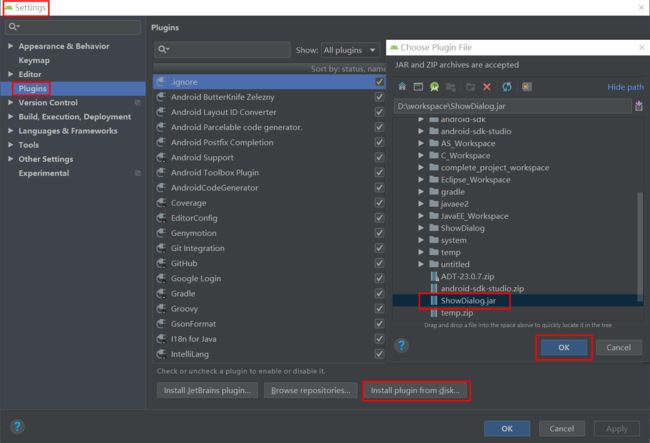Screen dimensions: 650x443
Task: Expand the Tools settings section
Action: click(10, 145)
